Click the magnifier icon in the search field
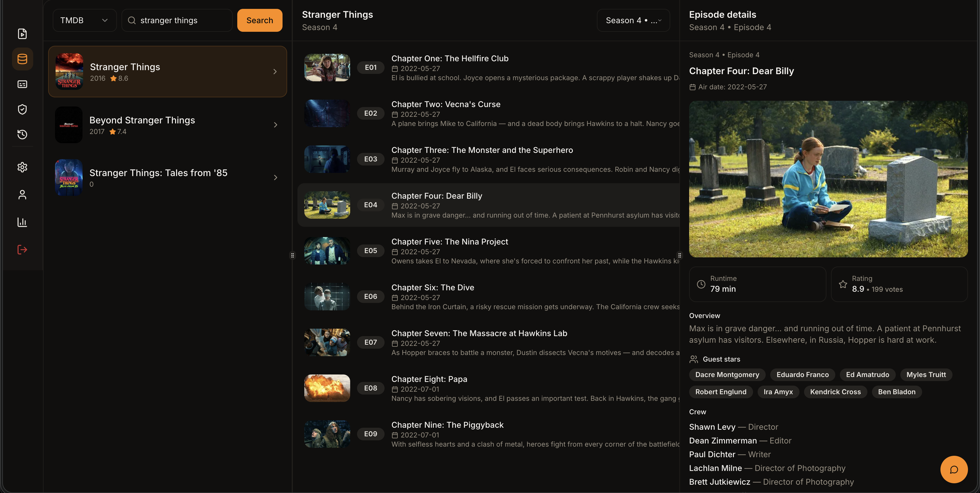 pyautogui.click(x=132, y=20)
